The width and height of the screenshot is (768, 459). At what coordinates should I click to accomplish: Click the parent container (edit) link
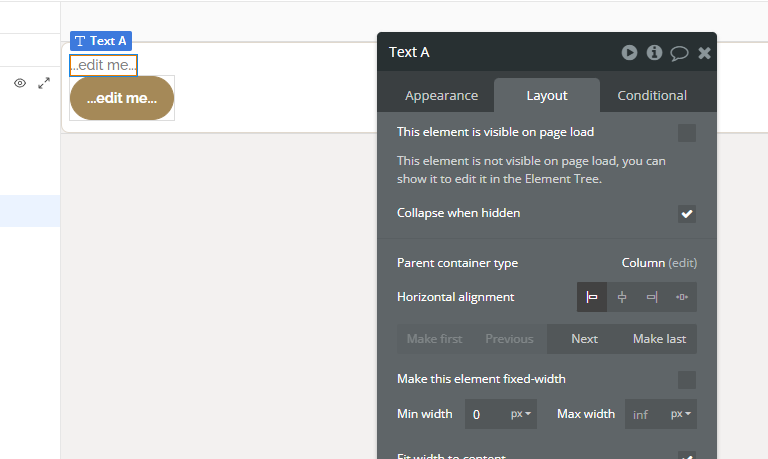[682, 263]
